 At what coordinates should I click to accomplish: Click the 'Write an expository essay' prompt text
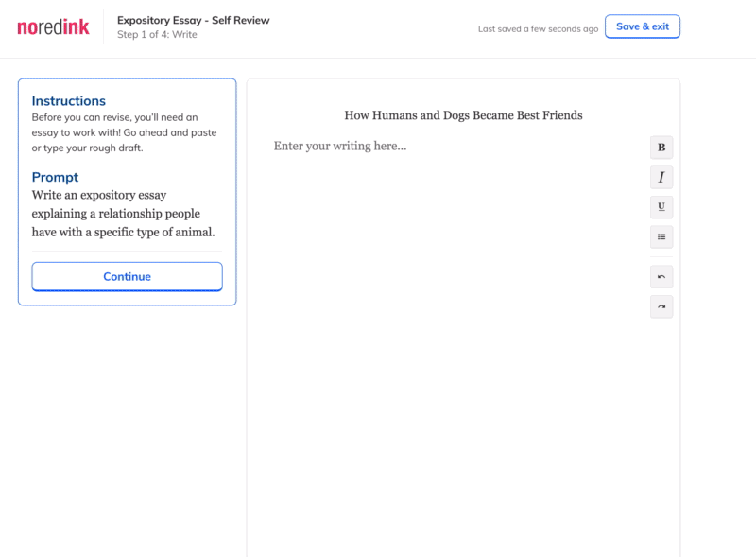tap(124, 214)
